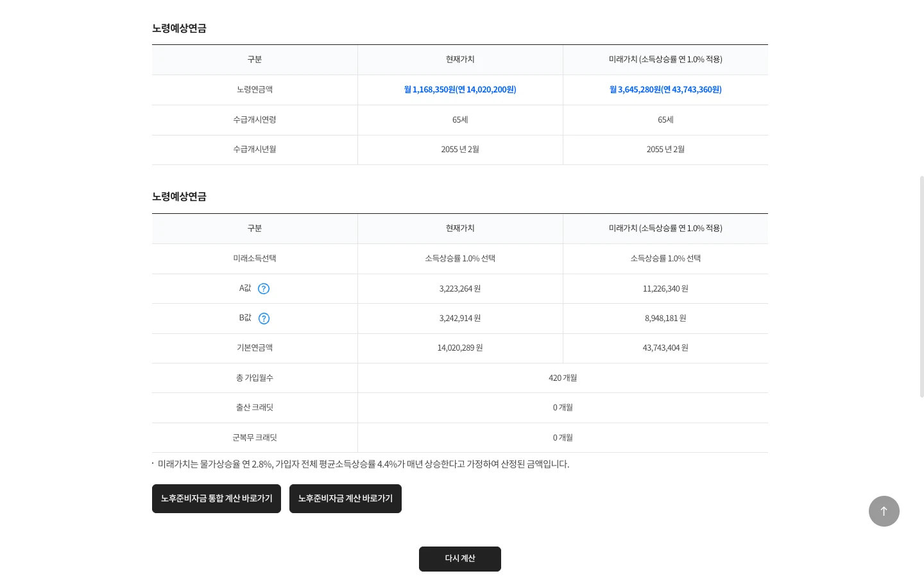Click the 수급개시연령 row label
This screenshot has height=578, width=924.
pyautogui.click(x=255, y=120)
